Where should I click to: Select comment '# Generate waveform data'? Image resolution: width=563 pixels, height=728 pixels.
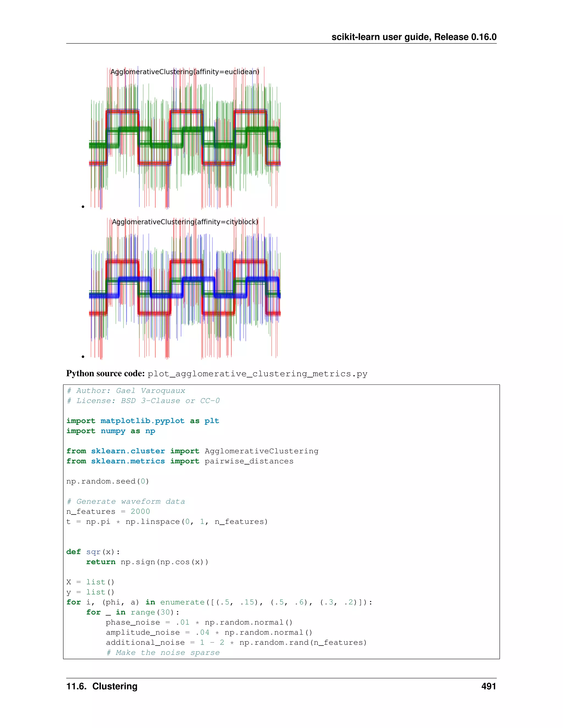[126, 501]
